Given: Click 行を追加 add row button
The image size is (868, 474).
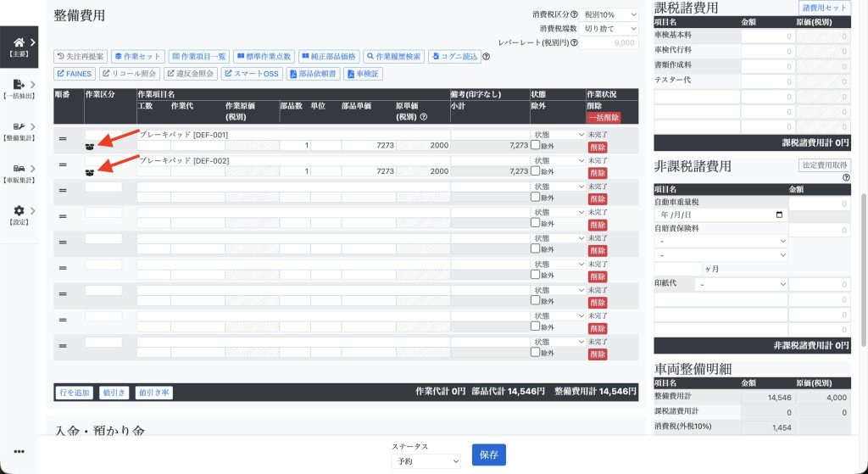Looking at the screenshot, I should pos(75,393).
